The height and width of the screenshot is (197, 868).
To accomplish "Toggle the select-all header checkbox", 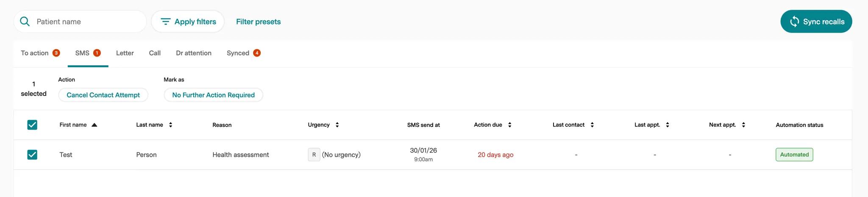I will click(x=32, y=125).
